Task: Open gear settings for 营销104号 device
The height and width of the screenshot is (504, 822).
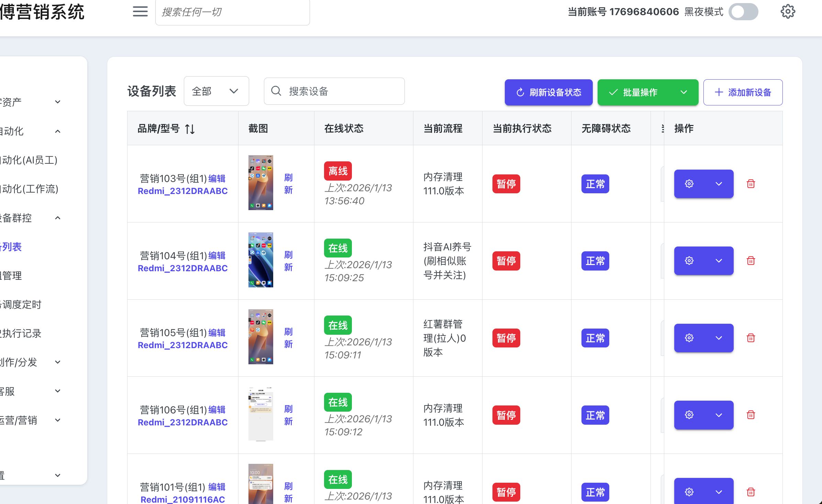Action: pyautogui.click(x=689, y=261)
